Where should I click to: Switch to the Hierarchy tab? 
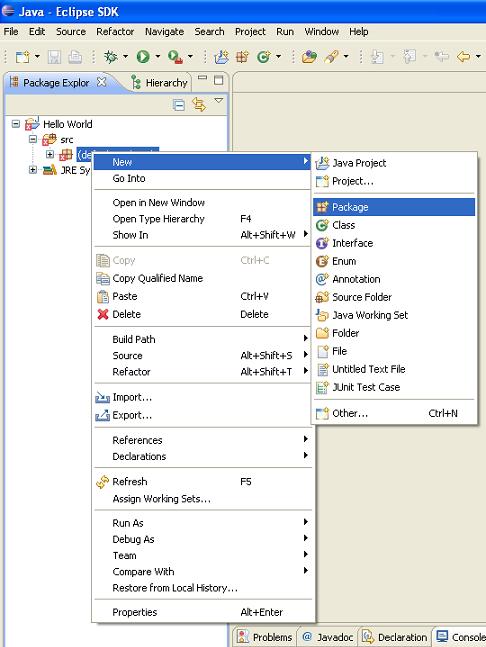point(159,83)
